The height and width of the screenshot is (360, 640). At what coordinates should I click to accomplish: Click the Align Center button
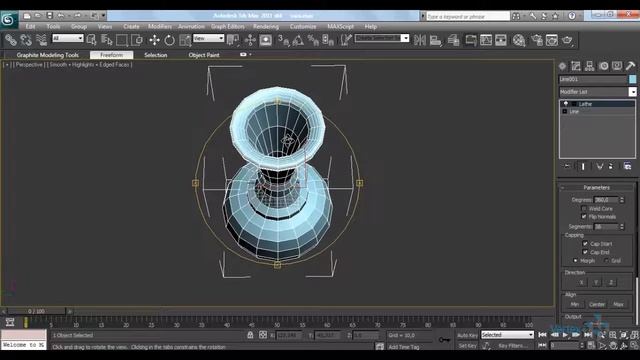tap(597, 304)
